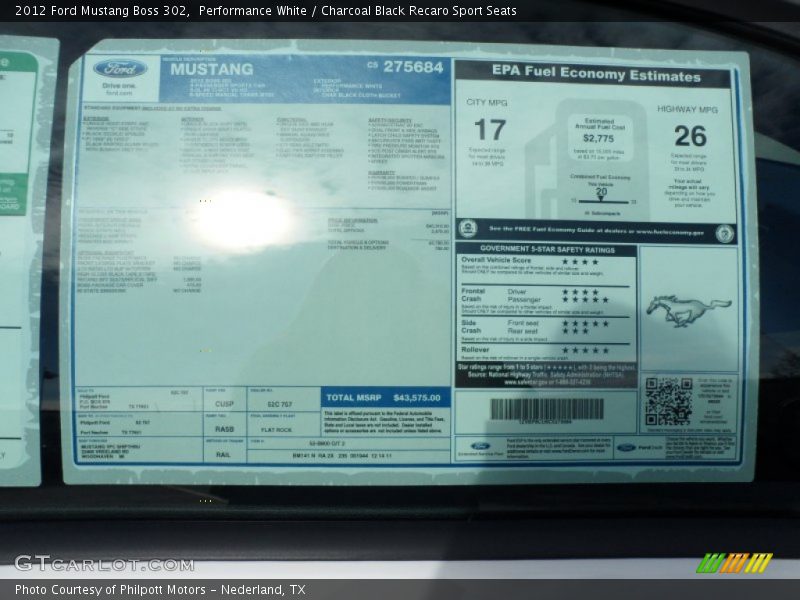Click the highway MPG value 26

pos(690,136)
